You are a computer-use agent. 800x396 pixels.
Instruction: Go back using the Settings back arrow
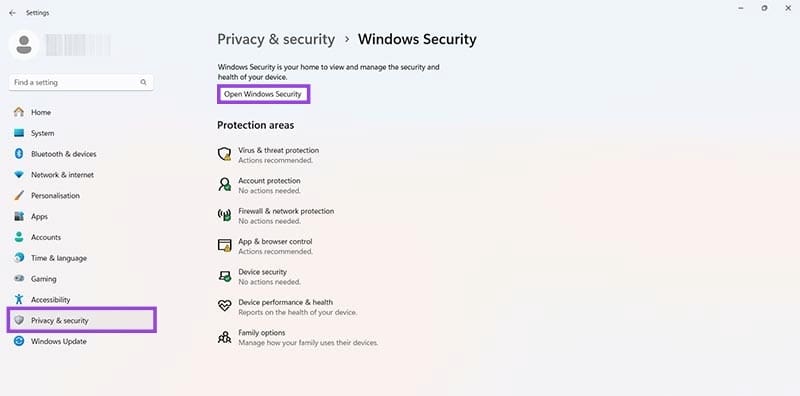tap(12, 13)
